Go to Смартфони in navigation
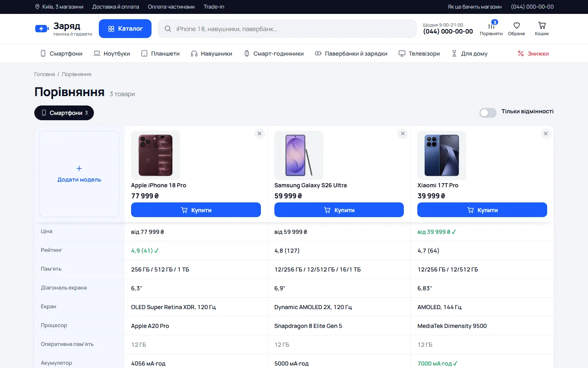 click(x=62, y=54)
